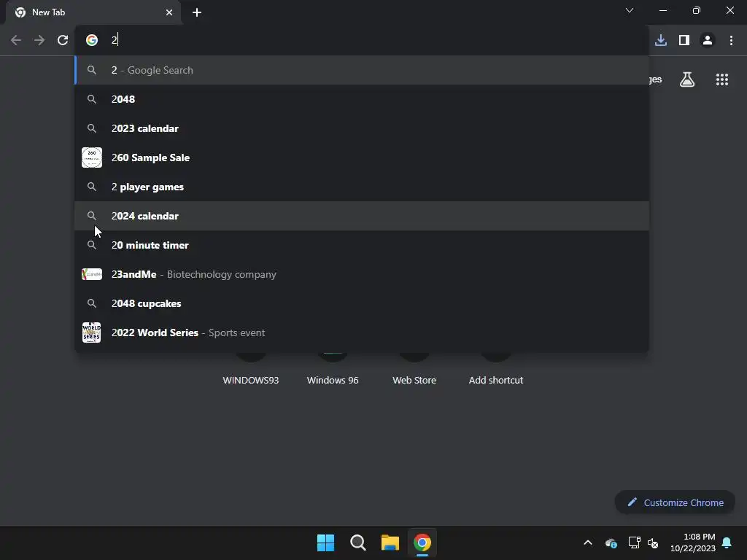The height and width of the screenshot is (560, 747).
Task: Click the 23andMe logo thumbnail
Action: (92, 274)
